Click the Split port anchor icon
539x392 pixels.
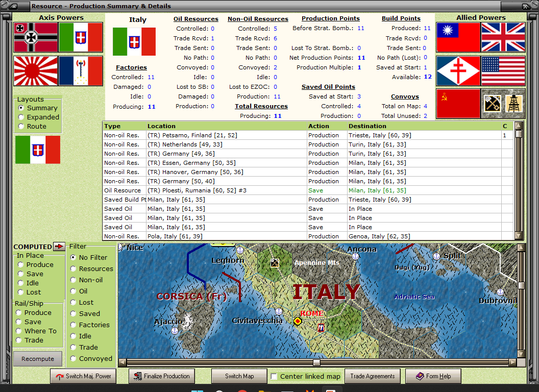(x=436, y=256)
